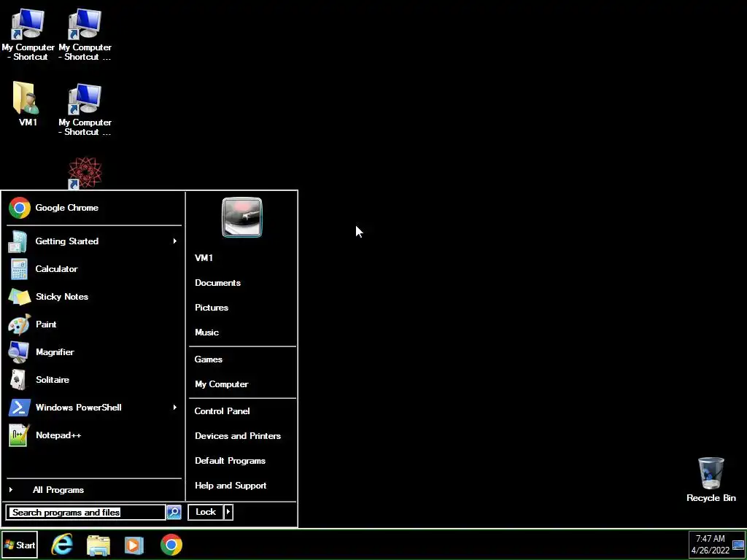Screen dimensions: 747x560
Task: Launch Notepad++ from pinned list
Action: [94, 435]
